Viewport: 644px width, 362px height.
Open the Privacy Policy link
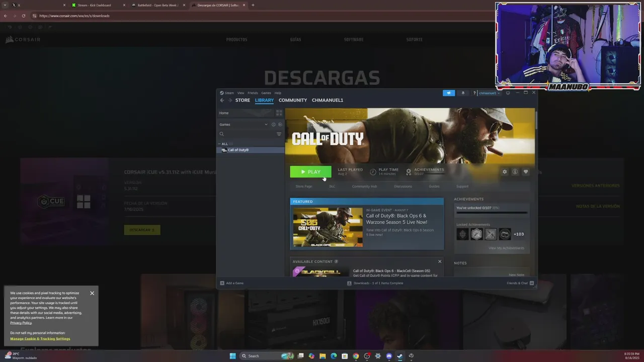click(21, 323)
